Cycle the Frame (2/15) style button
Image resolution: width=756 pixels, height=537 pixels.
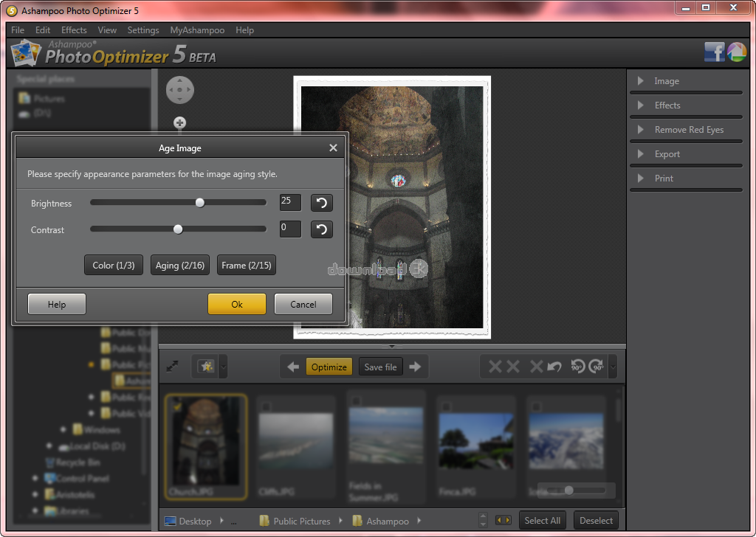point(247,265)
